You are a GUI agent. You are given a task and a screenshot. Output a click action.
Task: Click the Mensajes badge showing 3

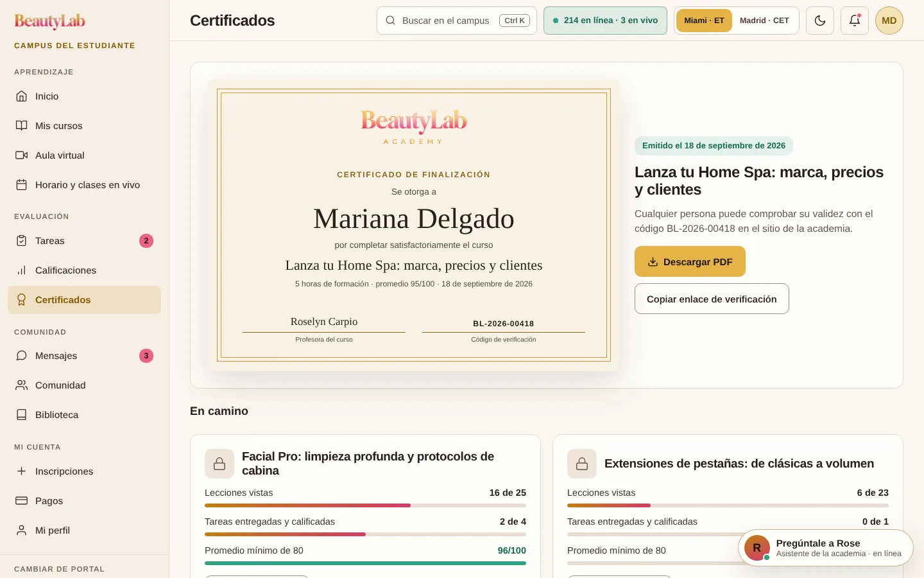146,356
